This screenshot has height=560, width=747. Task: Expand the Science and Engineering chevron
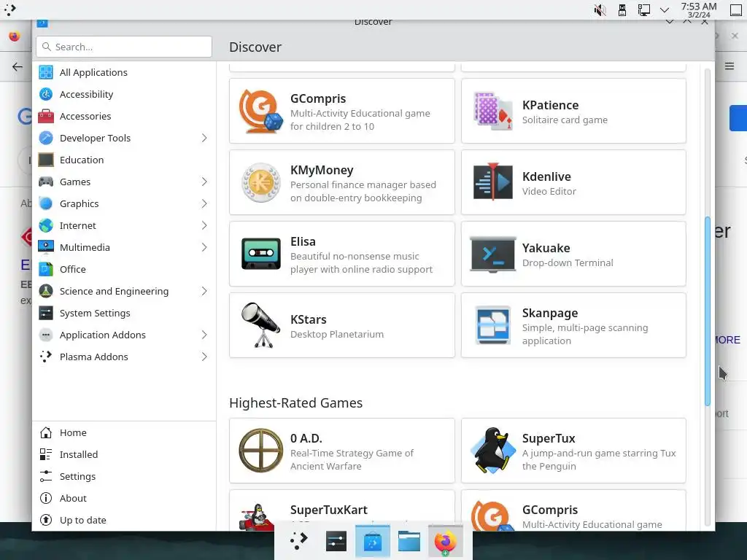tap(204, 292)
